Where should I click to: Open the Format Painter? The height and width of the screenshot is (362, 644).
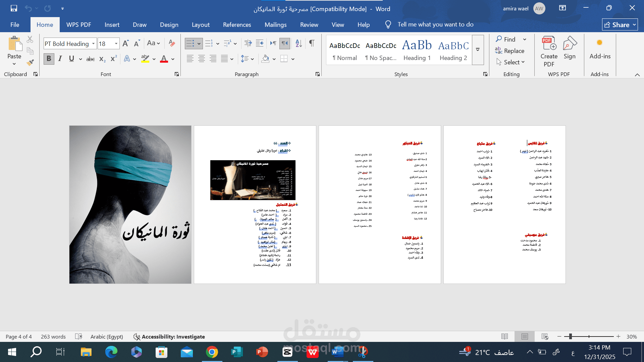click(x=30, y=62)
